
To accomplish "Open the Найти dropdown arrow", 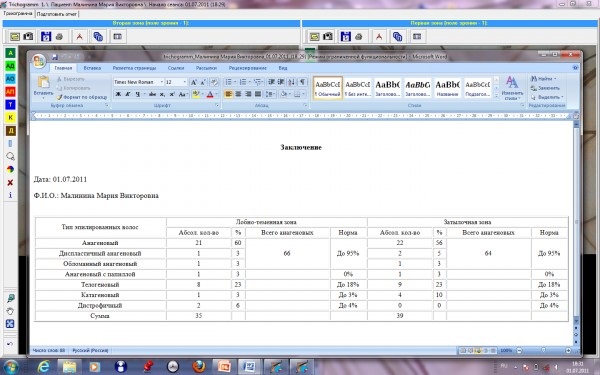I will [555, 78].
